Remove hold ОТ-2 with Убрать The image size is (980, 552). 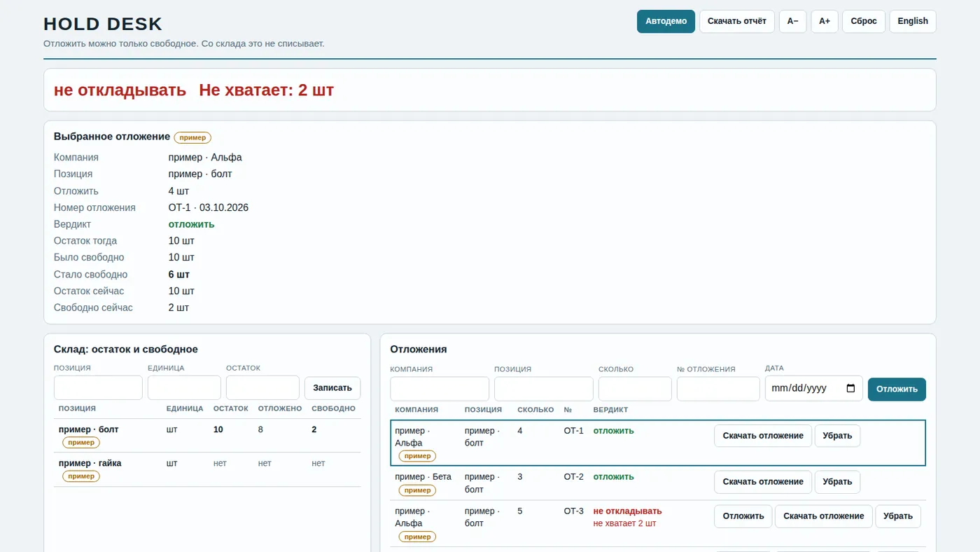point(837,482)
